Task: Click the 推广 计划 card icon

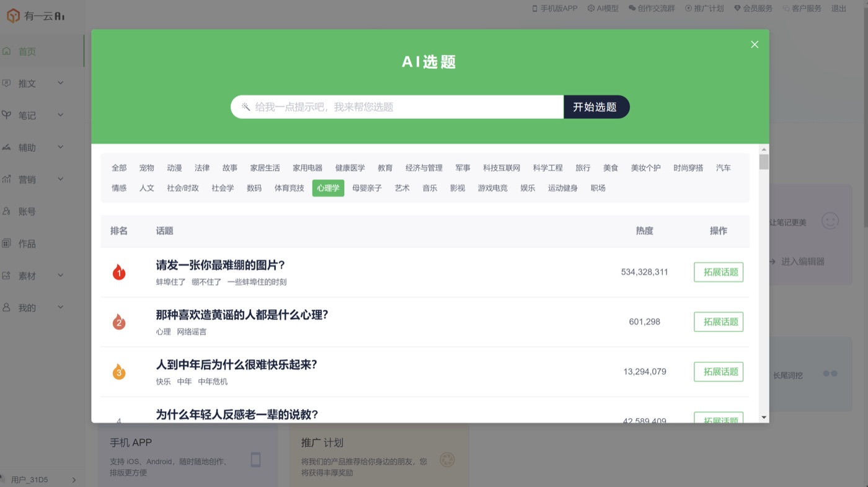Action: coord(447,460)
